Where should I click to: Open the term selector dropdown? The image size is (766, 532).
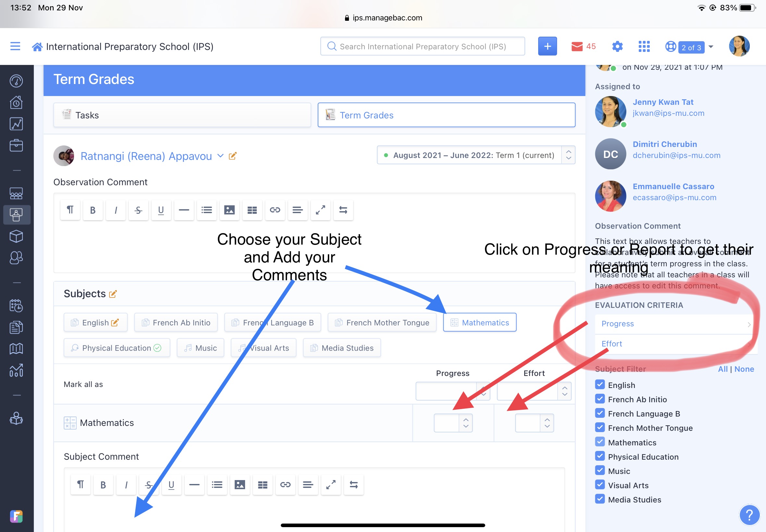476,155
